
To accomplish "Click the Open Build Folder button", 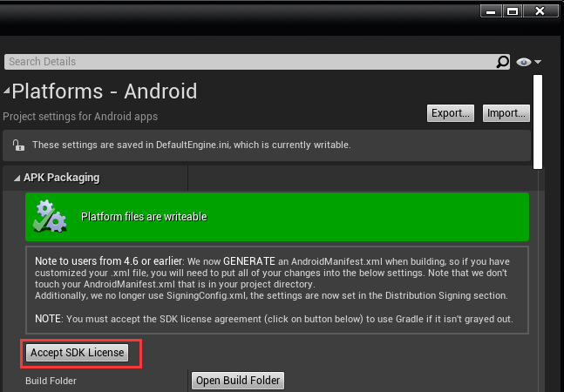I will click(x=238, y=381).
